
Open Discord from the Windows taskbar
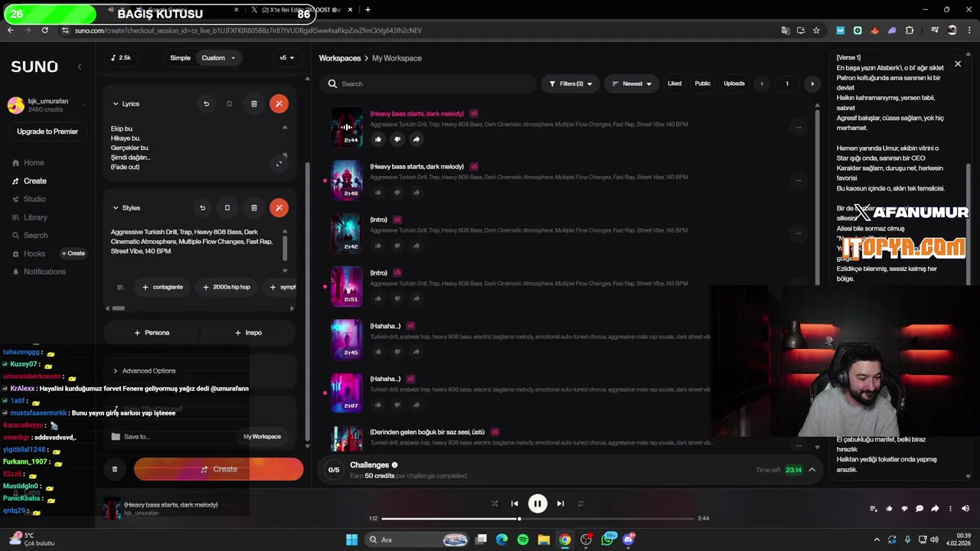pos(629,540)
